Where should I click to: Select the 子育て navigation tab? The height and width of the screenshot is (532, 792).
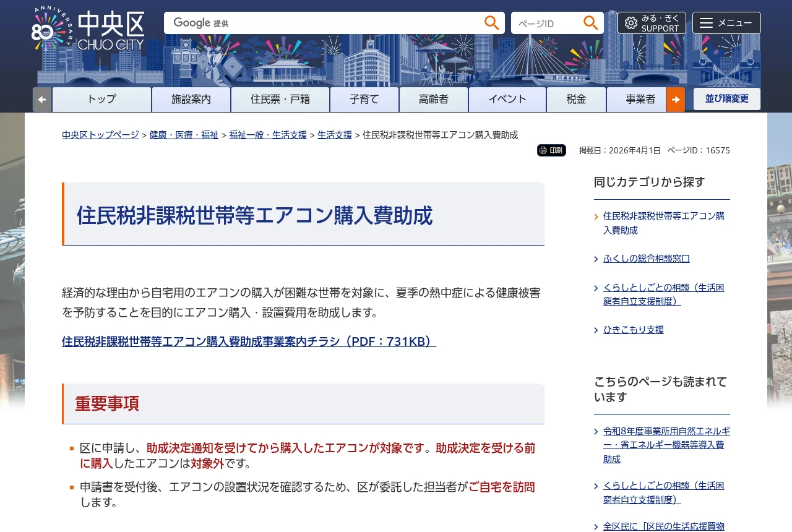tap(364, 100)
